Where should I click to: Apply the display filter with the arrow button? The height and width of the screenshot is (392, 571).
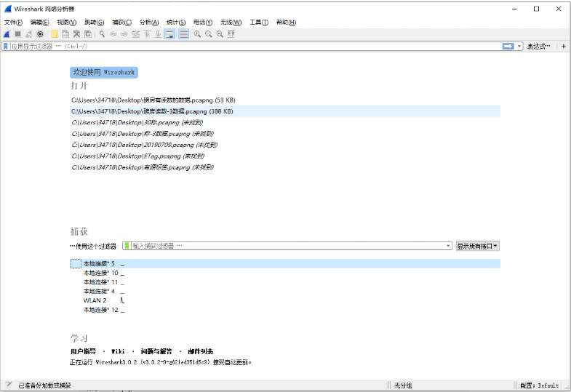[x=508, y=47]
